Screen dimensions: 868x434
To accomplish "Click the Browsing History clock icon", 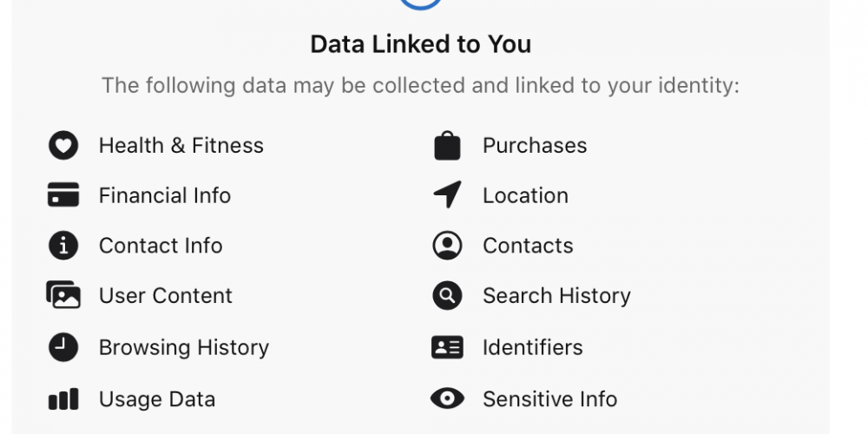I will tap(63, 347).
